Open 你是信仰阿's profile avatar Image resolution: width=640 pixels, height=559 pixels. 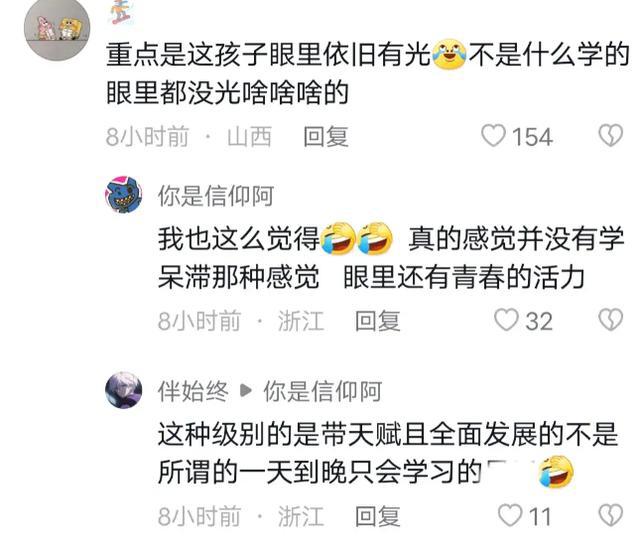[x=124, y=195]
